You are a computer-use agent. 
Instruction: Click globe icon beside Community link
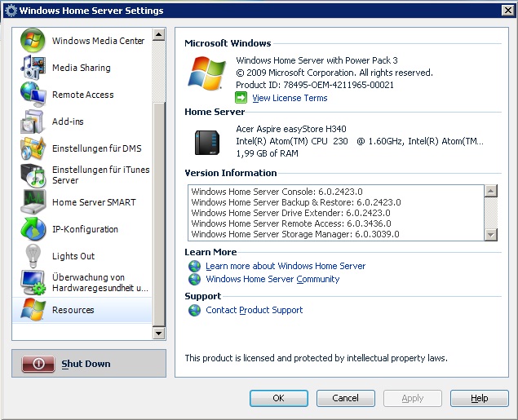tap(195, 280)
